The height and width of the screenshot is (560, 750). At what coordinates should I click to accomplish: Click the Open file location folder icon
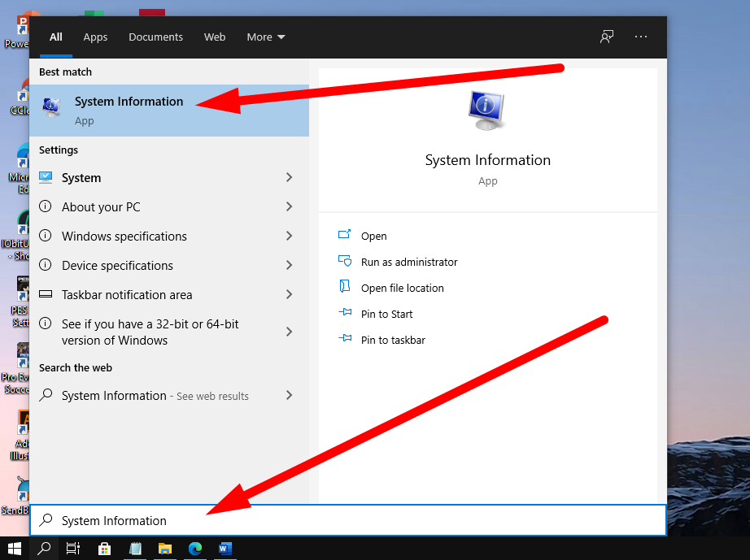(x=344, y=287)
